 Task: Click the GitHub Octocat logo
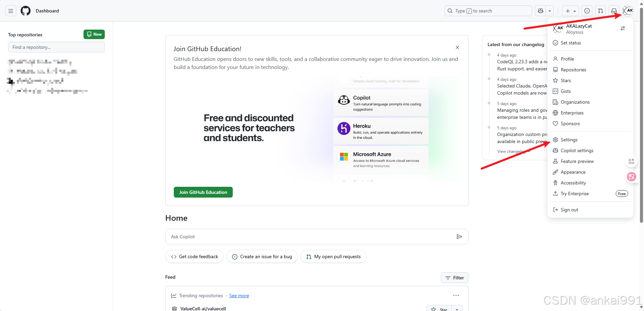[26, 11]
